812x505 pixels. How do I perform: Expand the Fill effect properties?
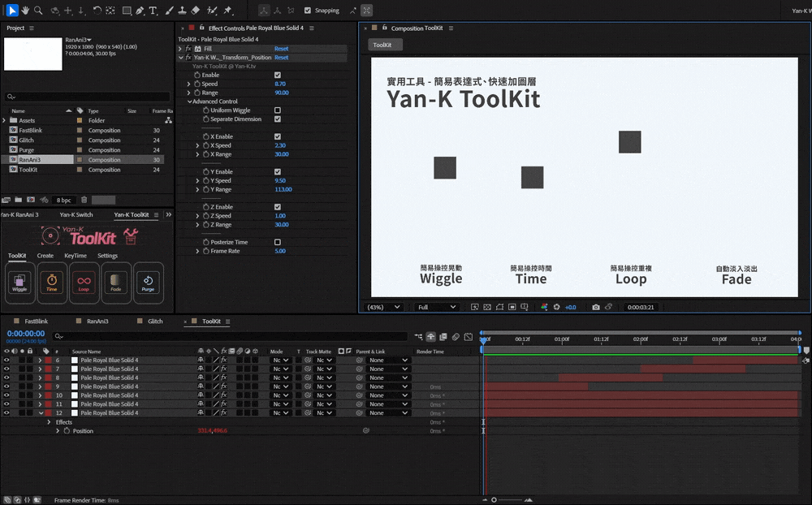click(180, 49)
